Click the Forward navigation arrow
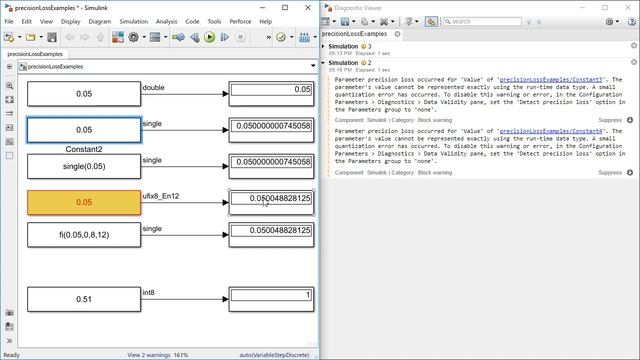 tap(84, 37)
